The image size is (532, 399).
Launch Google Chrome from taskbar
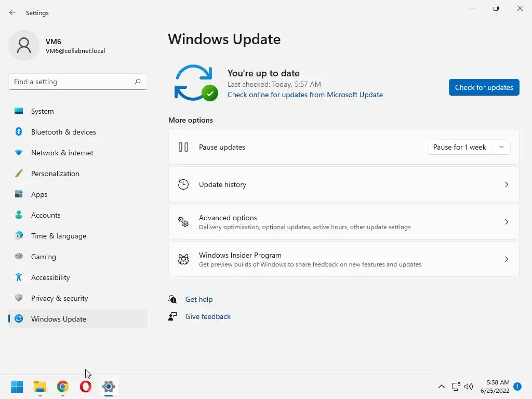coord(63,387)
